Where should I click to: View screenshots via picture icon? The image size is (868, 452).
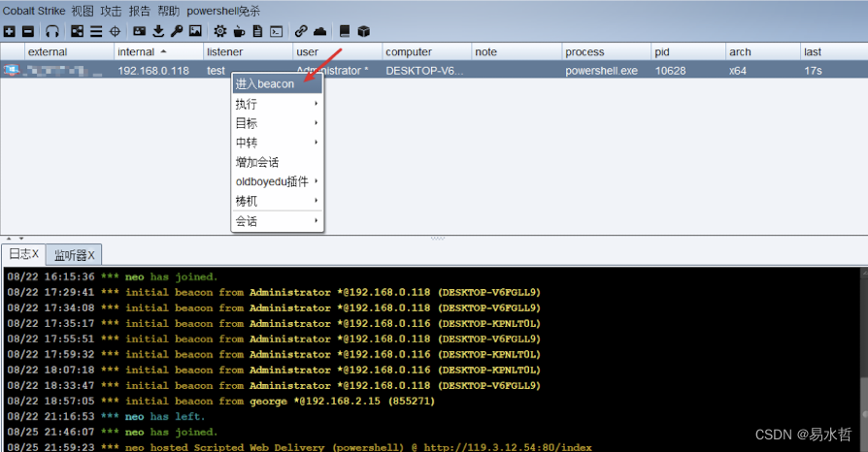[x=195, y=32]
